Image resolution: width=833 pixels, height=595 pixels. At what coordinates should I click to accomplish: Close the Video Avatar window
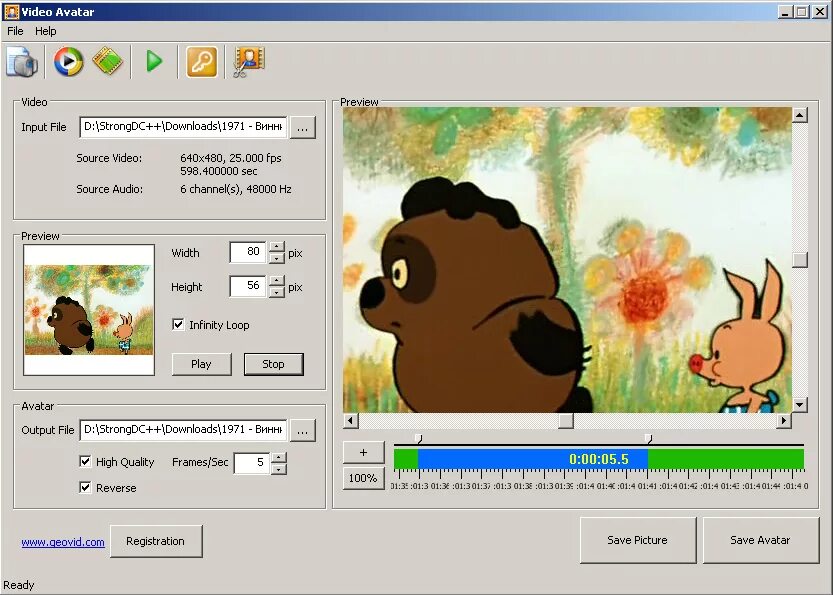coord(820,12)
